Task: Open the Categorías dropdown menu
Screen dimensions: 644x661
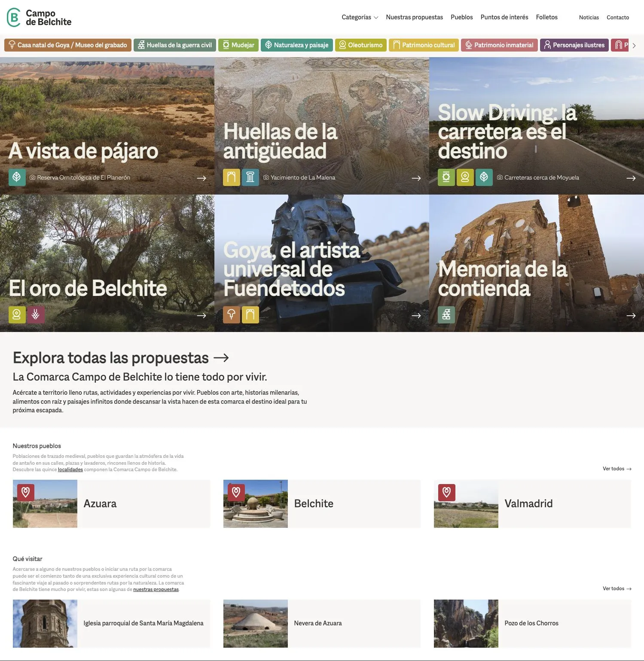Action: [x=360, y=17]
